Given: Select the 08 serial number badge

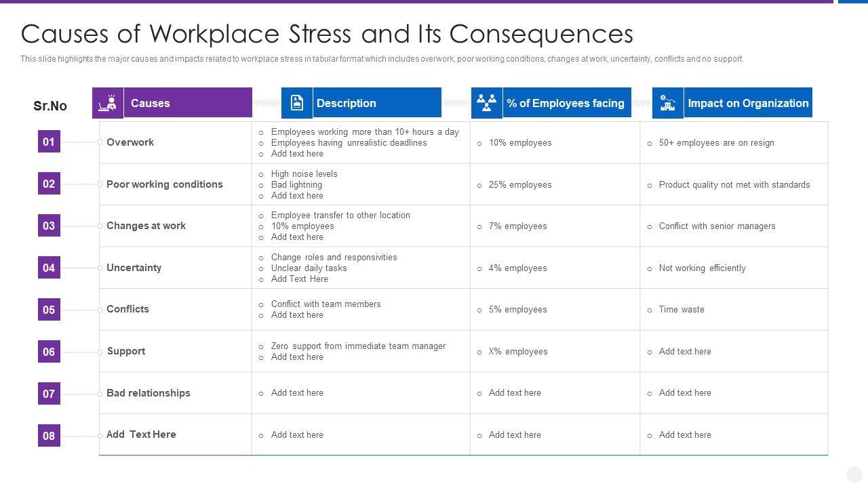Looking at the screenshot, I should pyautogui.click(x=49, y=436).
